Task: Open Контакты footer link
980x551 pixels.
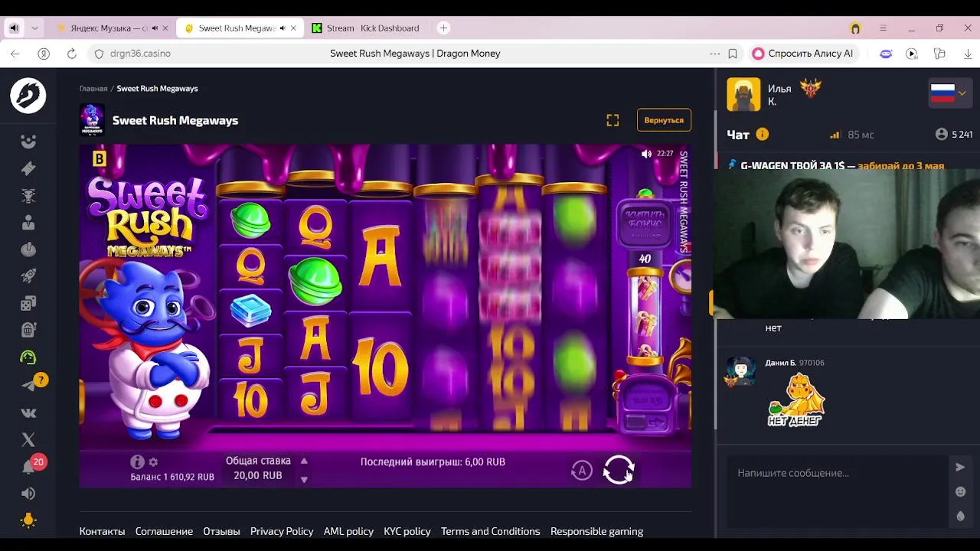Action: [x=102, y=531]
